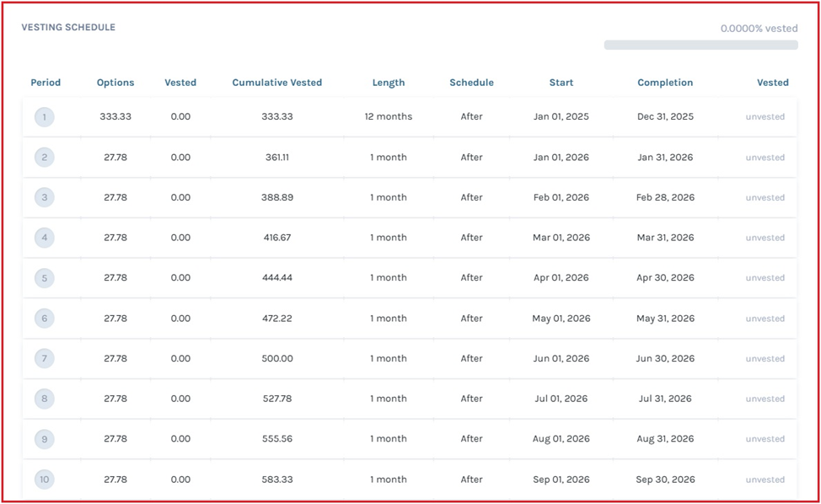Sort by the Options column header
The width and height of the screenshot is (821, 504).
point(115,82)
